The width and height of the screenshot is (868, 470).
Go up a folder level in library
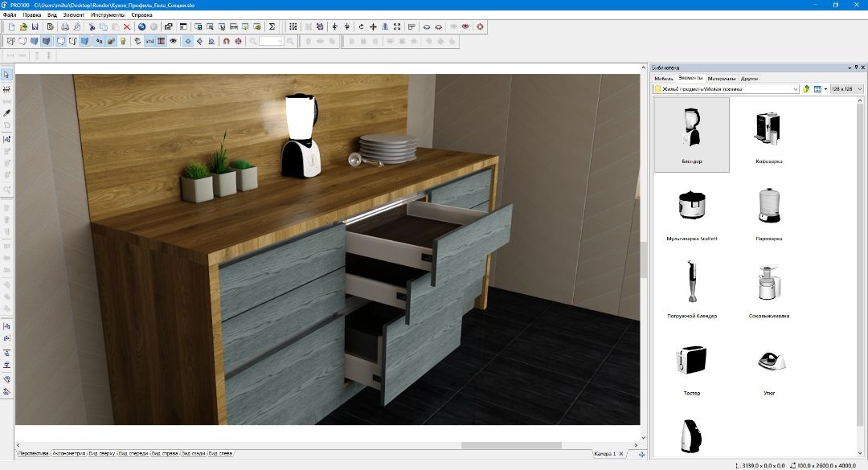[x=806, y=88]
